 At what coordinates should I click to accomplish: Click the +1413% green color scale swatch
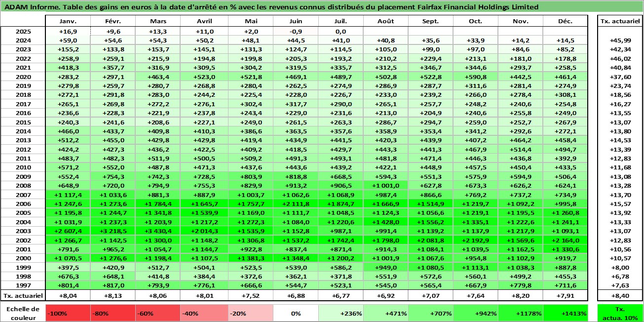coord(566,313)
